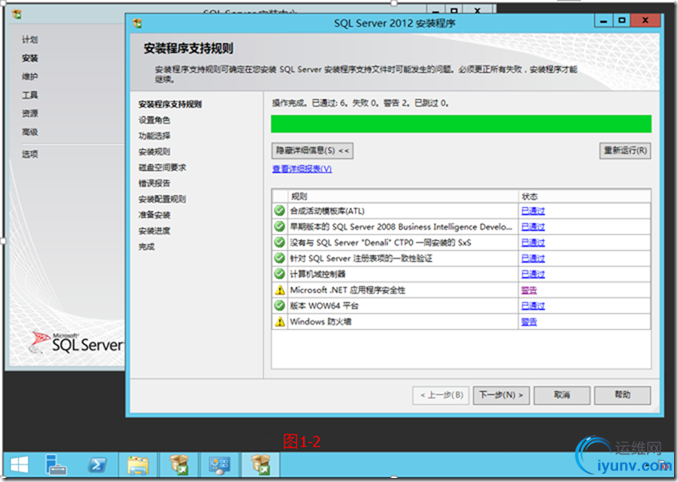The image size is (678, 482).
Task: Click check icon for WOW64 平台 rule
Action: point(280,306)
